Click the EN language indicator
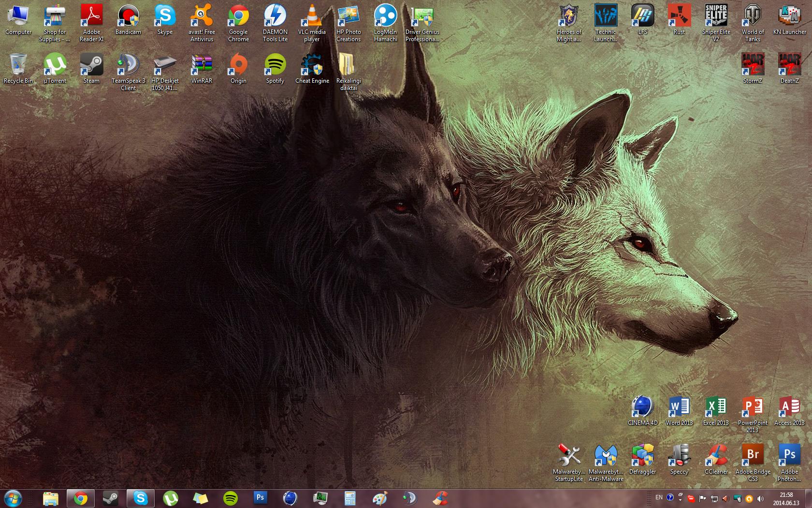 pos(659,497)
